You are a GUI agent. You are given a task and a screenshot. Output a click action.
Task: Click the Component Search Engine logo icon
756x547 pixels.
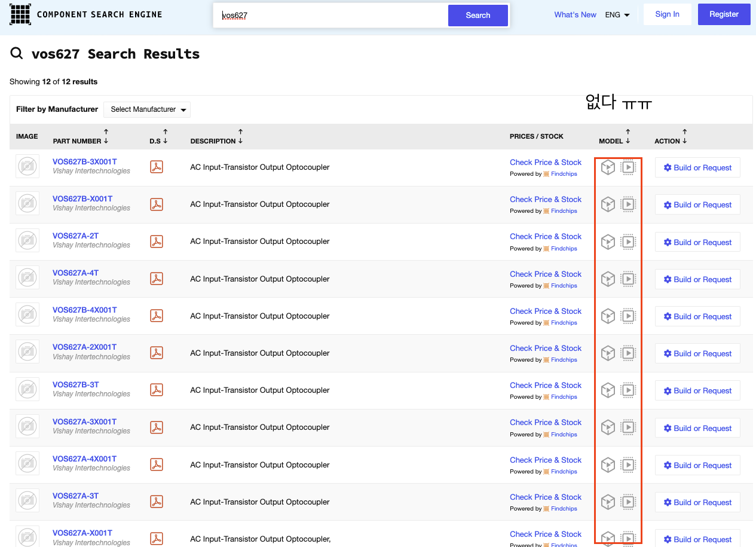click(20, 14)
